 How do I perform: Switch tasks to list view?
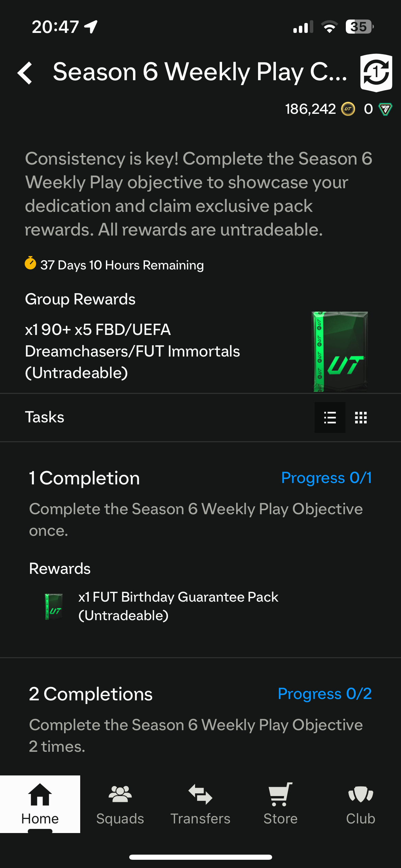[330, 418]
